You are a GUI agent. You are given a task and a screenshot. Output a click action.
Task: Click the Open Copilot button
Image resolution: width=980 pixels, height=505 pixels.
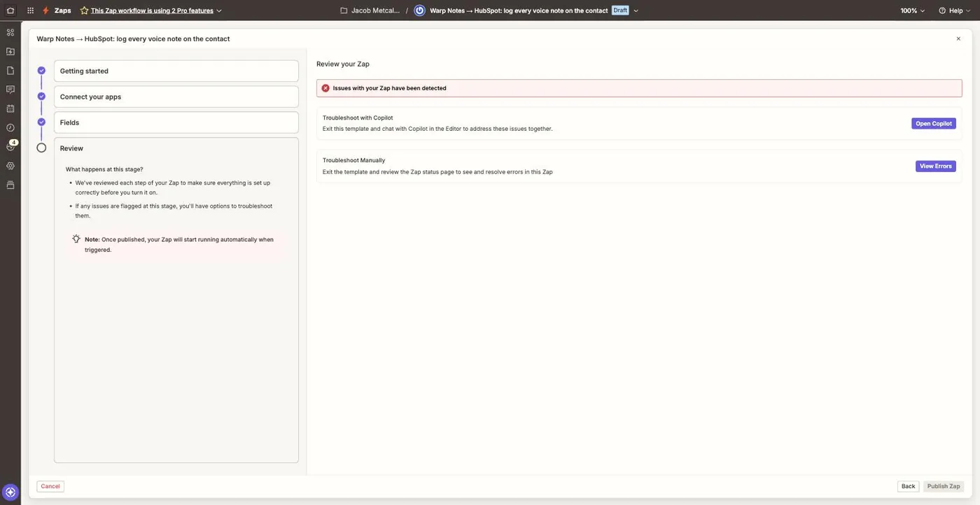point(934,124)
